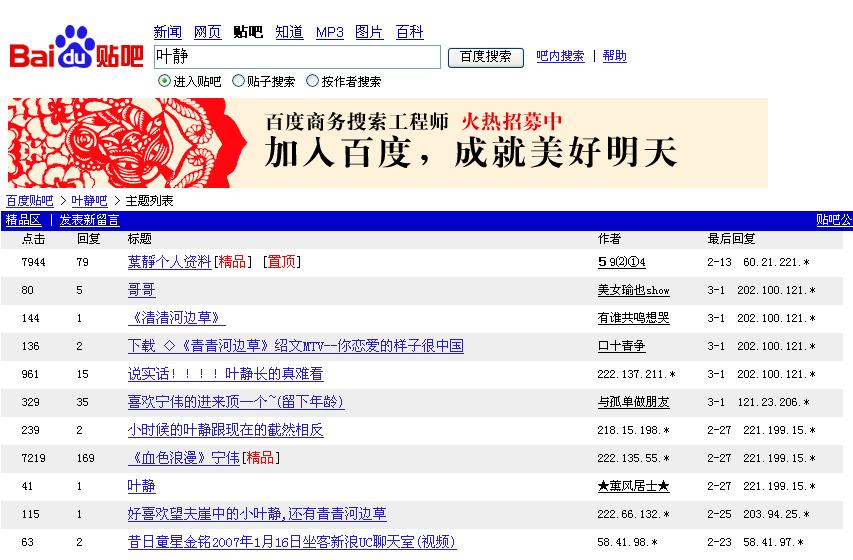Click 发表新留言 to post a message
Viewport: 853px width, 560px height.
click(89, 220)
